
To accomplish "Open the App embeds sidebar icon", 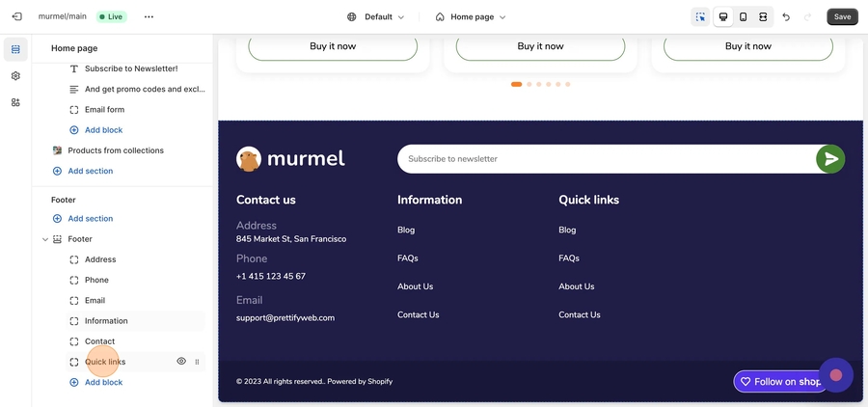I will 15,102.
